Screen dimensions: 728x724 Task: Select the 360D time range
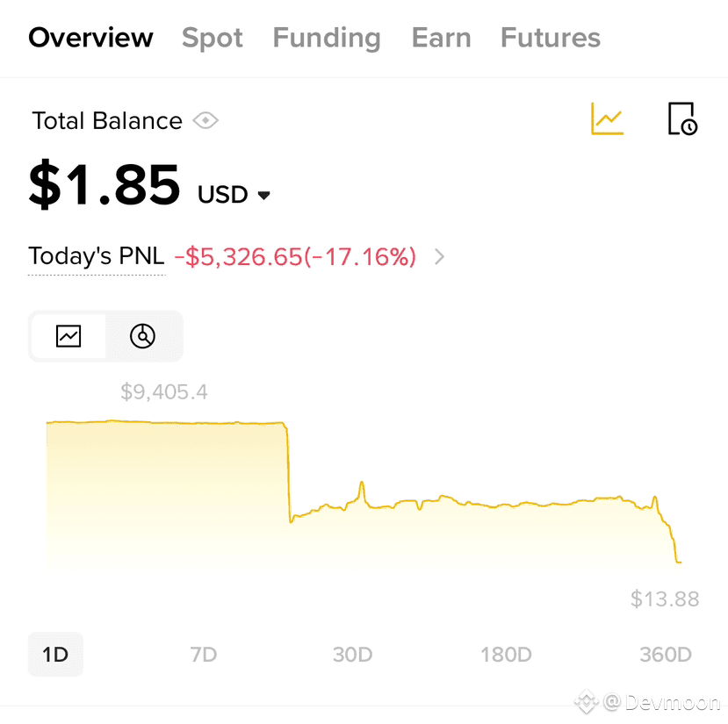(x=666, y=655)
